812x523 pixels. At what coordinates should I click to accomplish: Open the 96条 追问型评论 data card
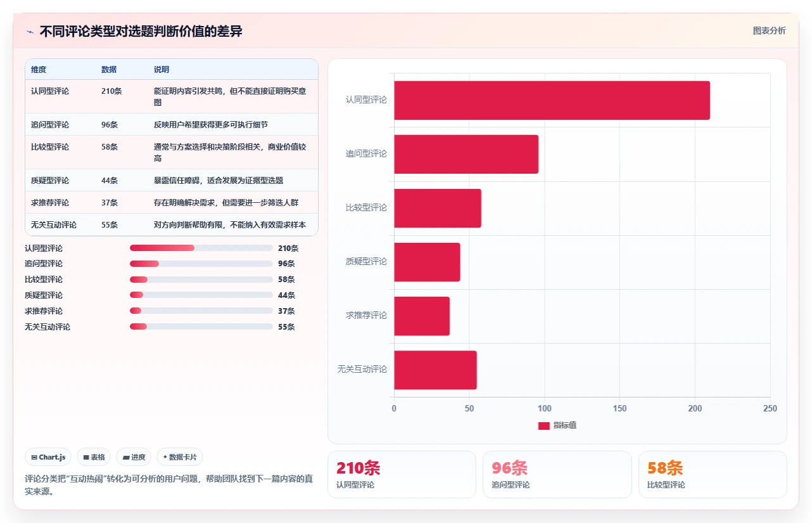coord(557,474)
